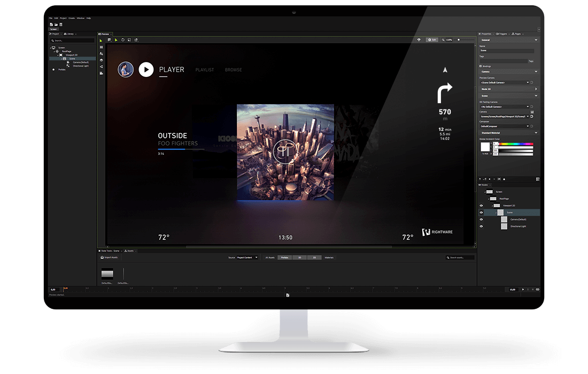This screenshot has height=374, width=588.
Task: Toggle visibility eye for Scene node
Action: pos(481,213)
